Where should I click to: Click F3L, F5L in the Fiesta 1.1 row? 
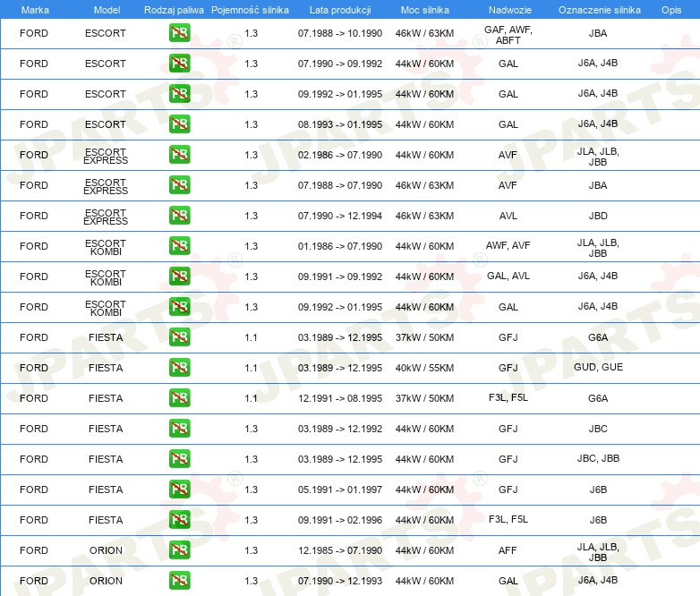tap(508, 397)
